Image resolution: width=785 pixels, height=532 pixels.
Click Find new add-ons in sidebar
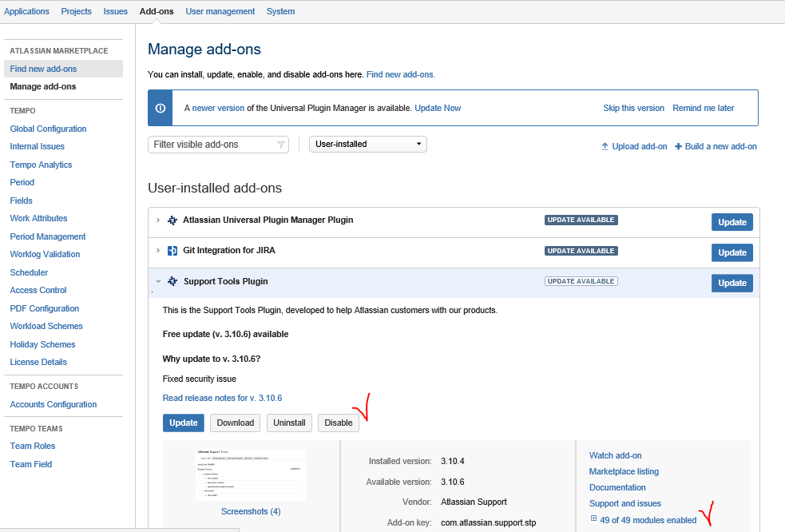pos(43,69)
